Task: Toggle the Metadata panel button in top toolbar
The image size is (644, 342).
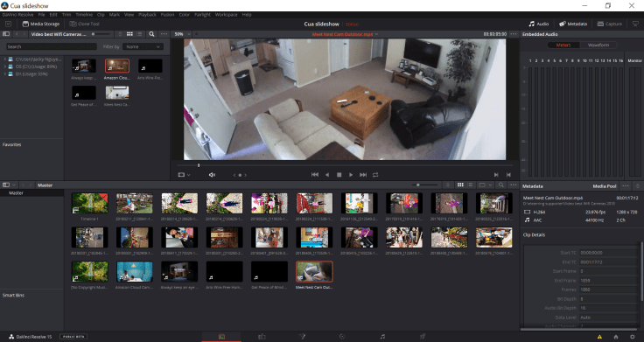Action: (x=573, y=24)
